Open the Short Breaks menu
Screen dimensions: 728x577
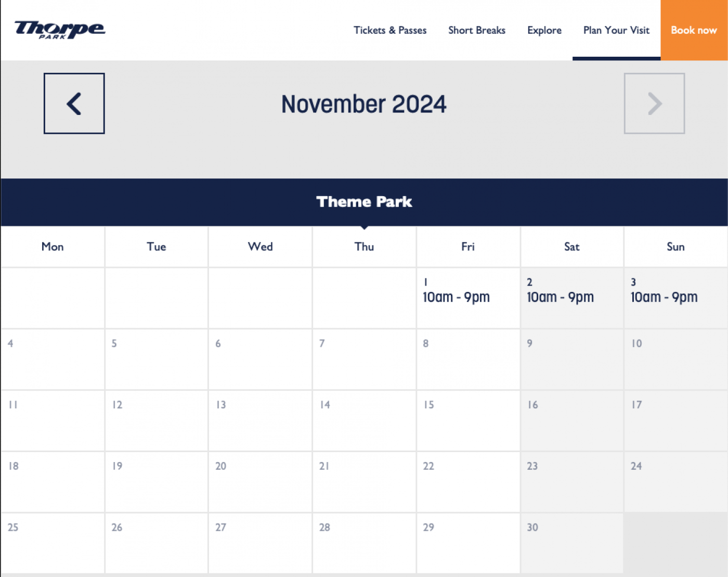[477, 30]
